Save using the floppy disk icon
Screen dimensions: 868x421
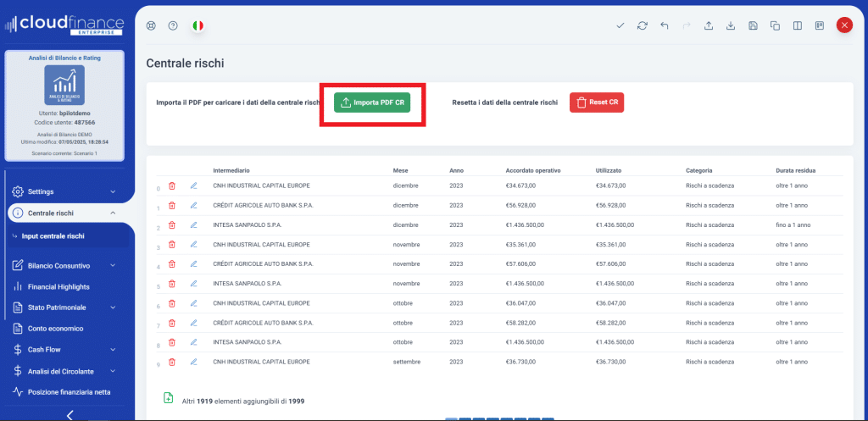coord(753,25)
